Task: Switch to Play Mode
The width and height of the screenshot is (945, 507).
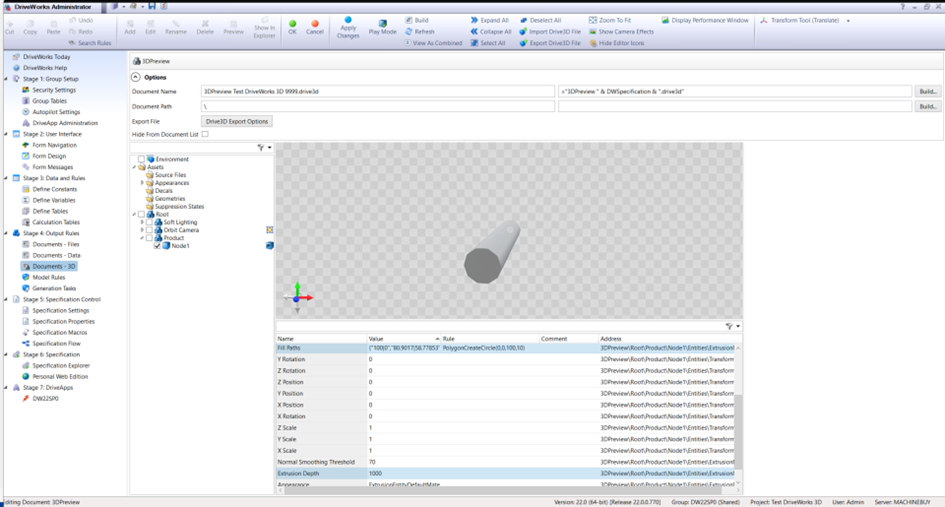Action: 383,28
